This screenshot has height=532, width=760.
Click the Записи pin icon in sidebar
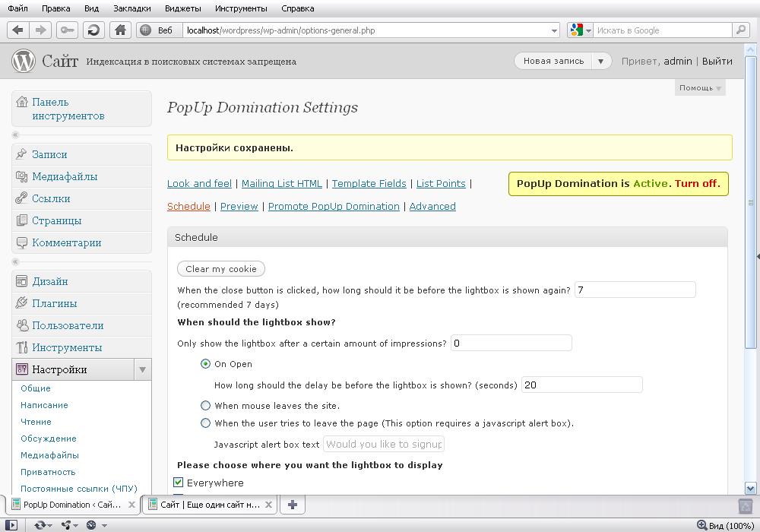[21, 154]
